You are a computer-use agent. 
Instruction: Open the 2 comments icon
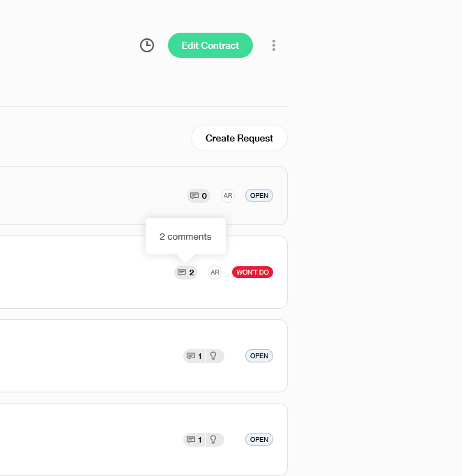186,272
